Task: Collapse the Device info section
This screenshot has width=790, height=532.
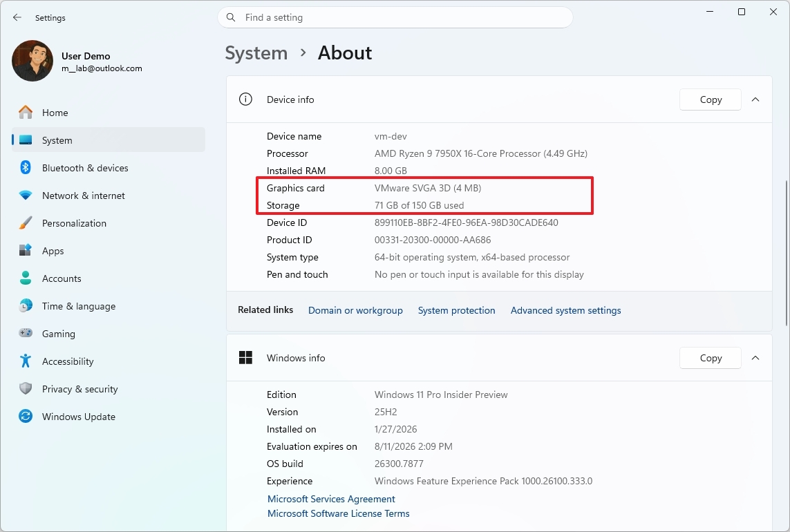Action: coord(755,99)
